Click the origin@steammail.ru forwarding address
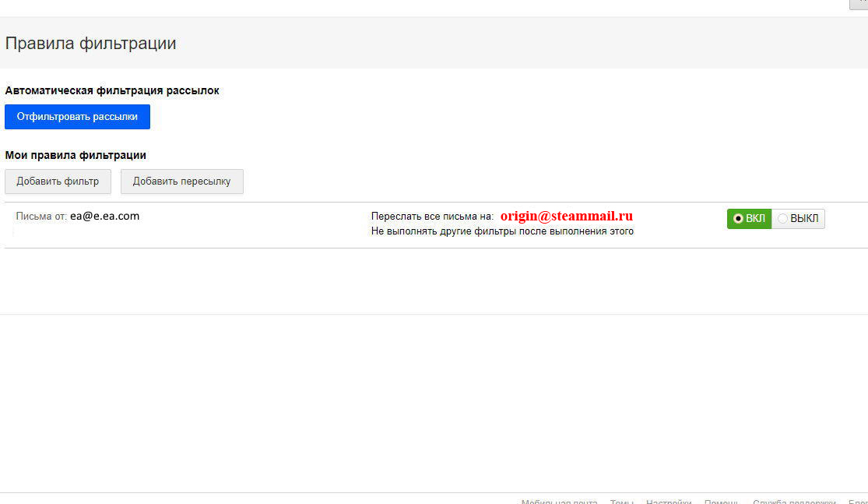868x504 pixels. click(x=566, y=217)
